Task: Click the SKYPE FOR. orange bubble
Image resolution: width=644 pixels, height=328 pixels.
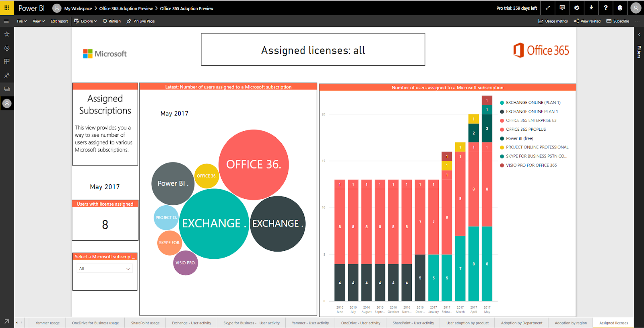Action: coord(169,243)
